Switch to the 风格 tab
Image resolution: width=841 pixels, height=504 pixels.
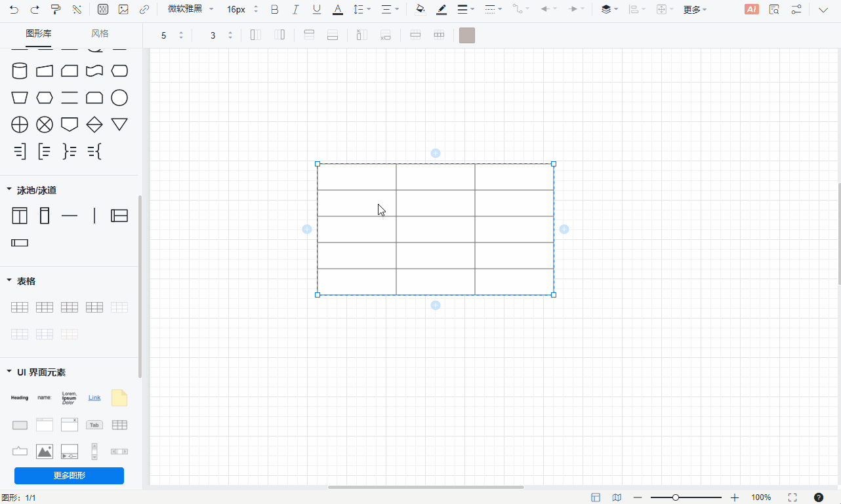pos(100,34)
